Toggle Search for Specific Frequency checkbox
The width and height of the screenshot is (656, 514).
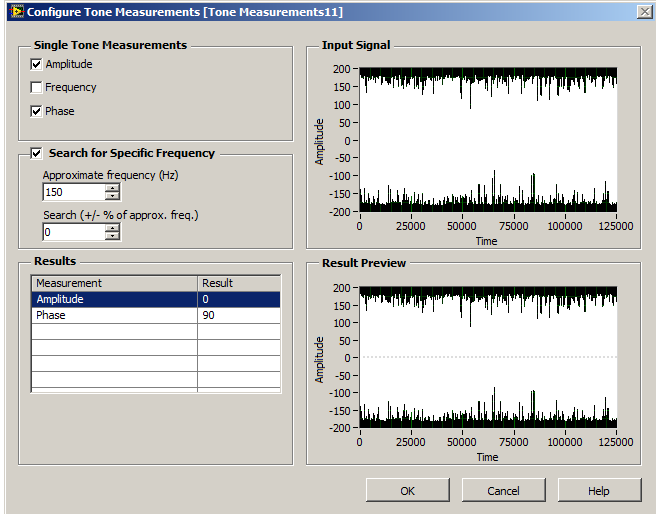(x=36, y=153)
